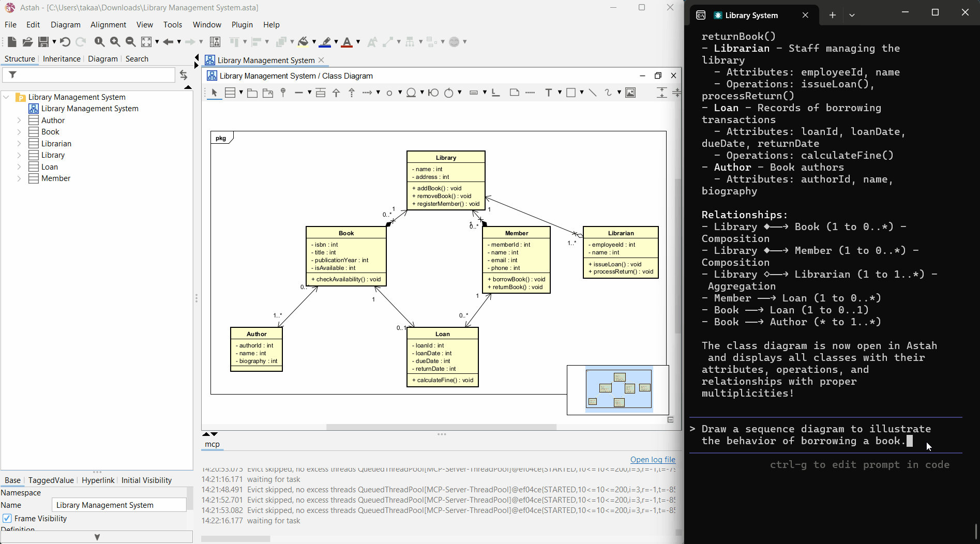Expand the Book node in the tree
Screen dimensions: 980x544
[19, 132]
